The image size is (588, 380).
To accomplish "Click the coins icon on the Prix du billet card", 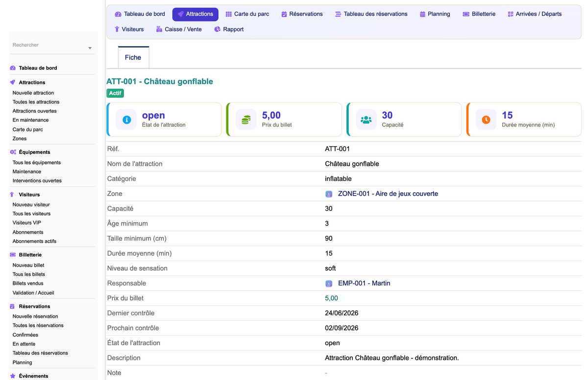I will pos(246,120).
